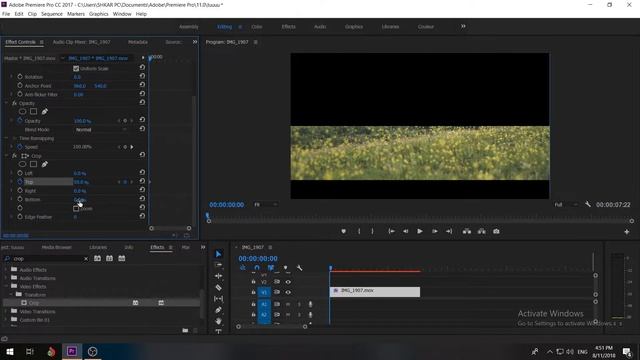Select the Slip tool
Image resolution: width=640 pixels, height=360 pixels.
pos(218,299)
